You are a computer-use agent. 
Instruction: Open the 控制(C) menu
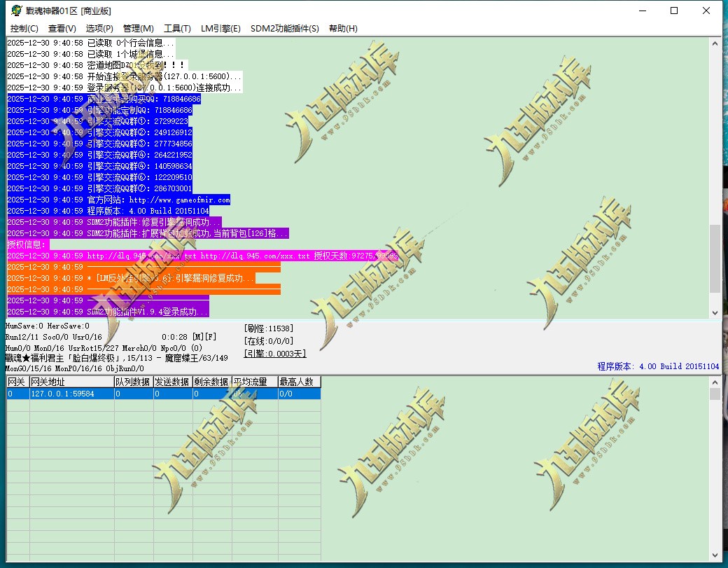pyautogui.click(x=24, y=28)
